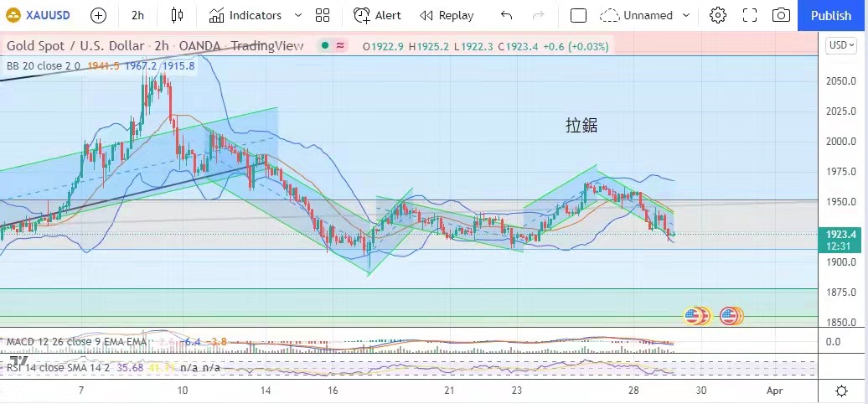
Task: Open the candlestick chart style selector
Action: point(177,15)
